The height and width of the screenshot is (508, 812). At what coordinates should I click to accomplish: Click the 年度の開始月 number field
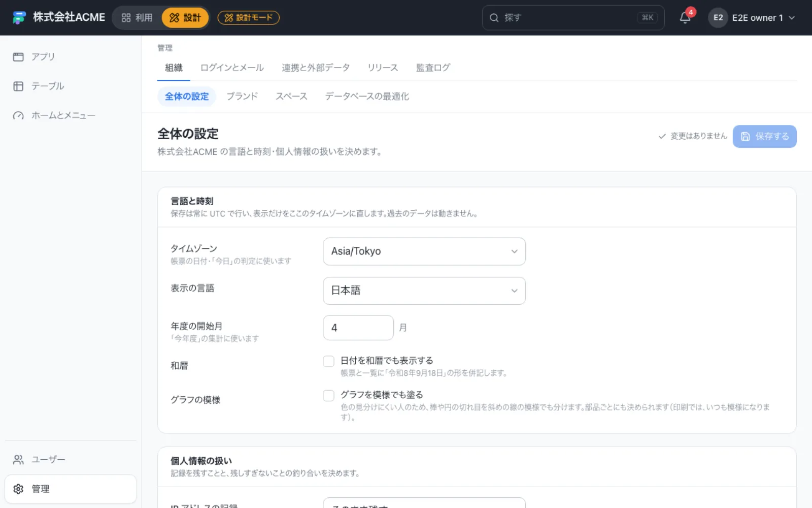(x=358, y=328)
